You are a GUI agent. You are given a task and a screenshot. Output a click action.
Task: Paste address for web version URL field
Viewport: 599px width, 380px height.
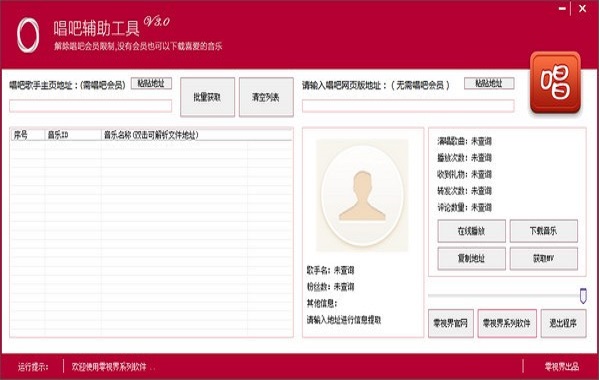(489, 83)
